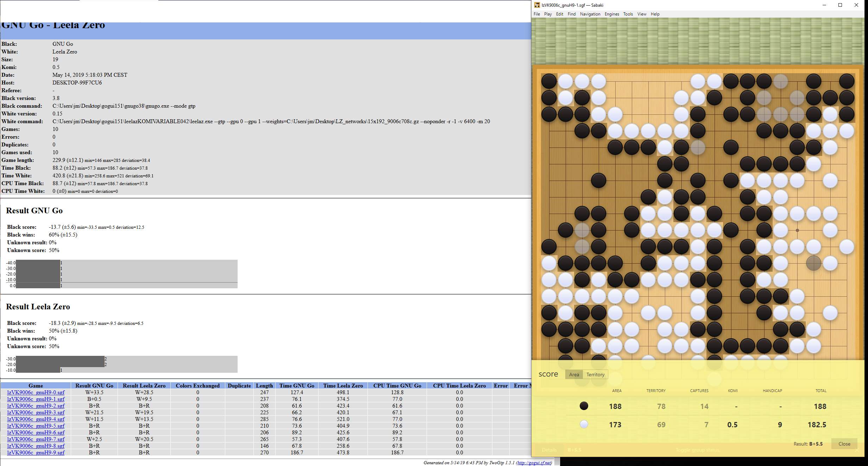Select Area scoring method
Screen dimensions: 868x466
(x=574, y=374)
